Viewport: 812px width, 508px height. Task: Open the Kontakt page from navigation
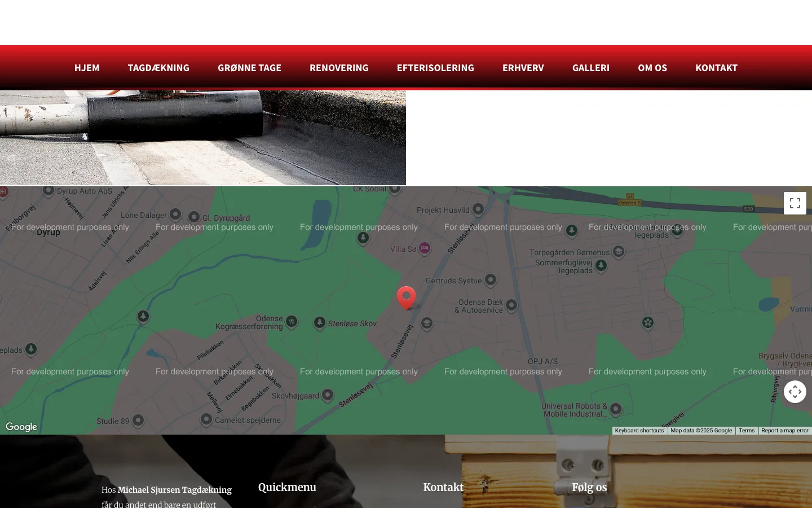[716, 68]
